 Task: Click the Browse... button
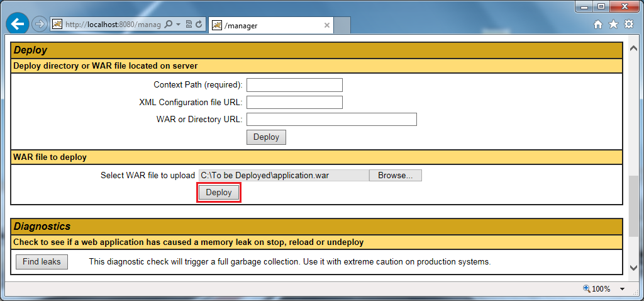(395, 176)
